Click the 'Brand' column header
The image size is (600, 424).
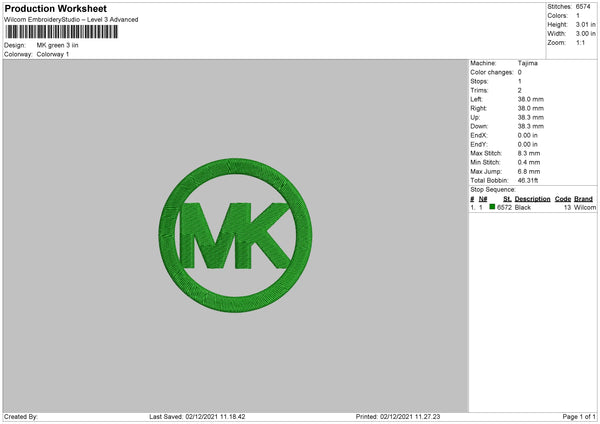[584, 199]
